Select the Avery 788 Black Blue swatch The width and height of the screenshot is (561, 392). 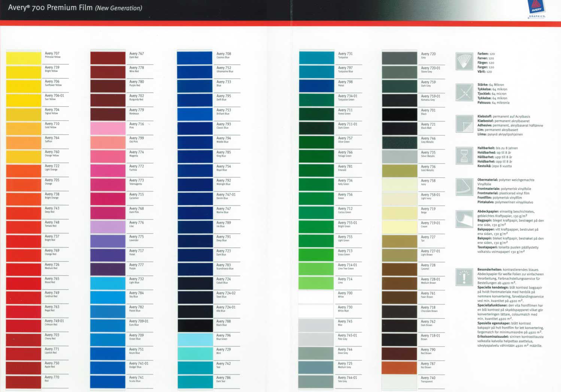(195, 326)
